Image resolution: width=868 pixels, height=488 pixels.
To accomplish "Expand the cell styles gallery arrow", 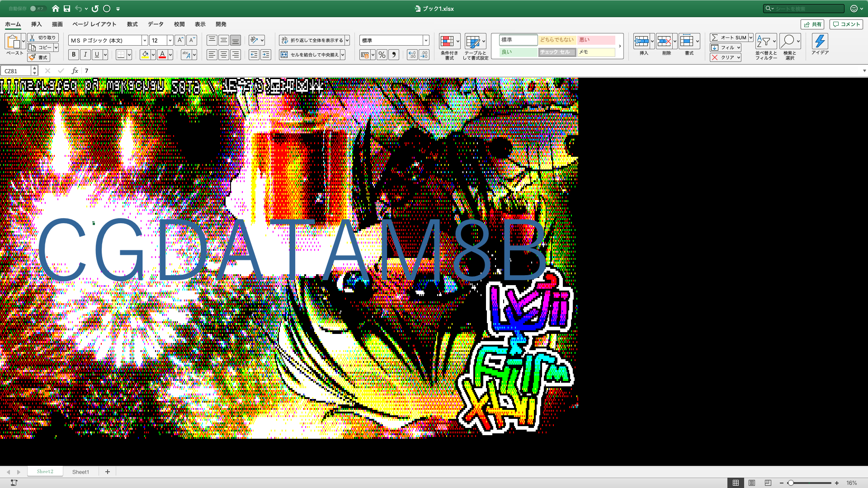I will tap(620, 46).
